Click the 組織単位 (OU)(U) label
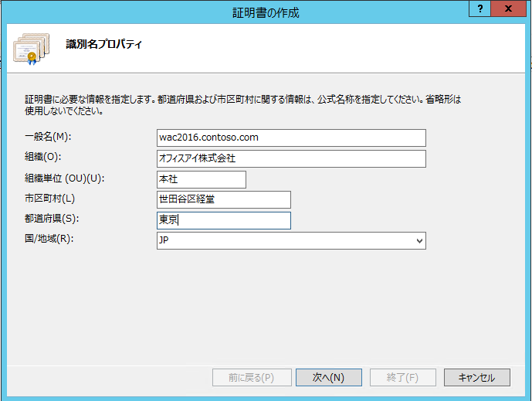The height and width of the screenshot is (401, 532). (x=63, y=178)
